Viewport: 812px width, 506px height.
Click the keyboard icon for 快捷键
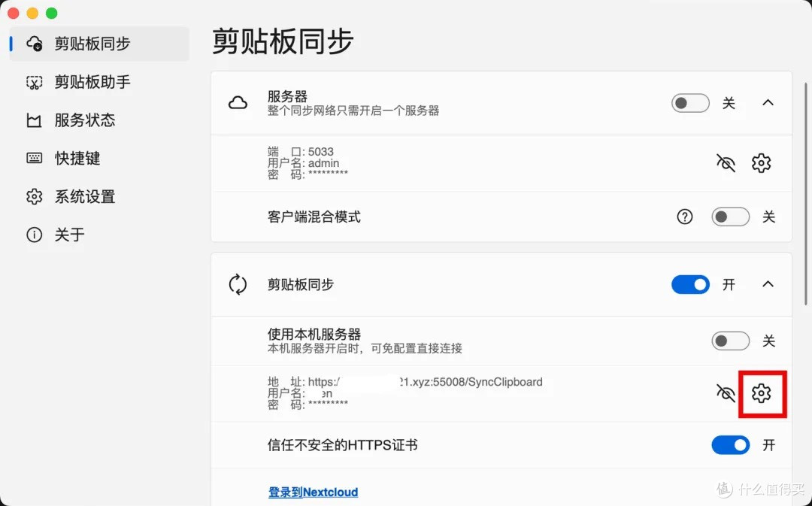[34, 158]
